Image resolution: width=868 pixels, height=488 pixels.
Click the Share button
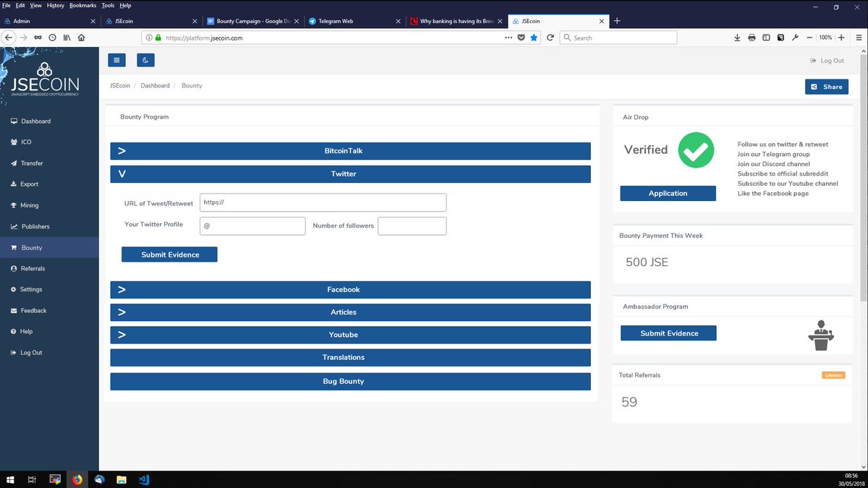pyautogui.click(x=827, y=87)
